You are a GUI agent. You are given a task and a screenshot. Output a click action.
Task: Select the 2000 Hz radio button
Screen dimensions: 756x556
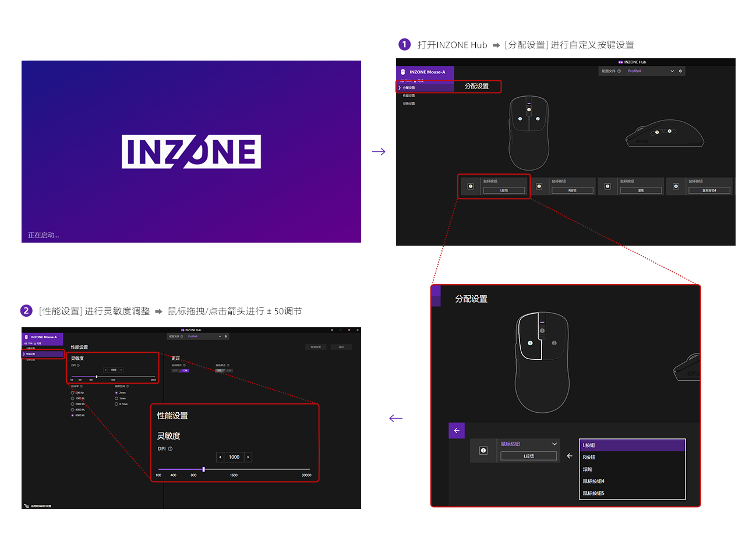click(72, 404)
